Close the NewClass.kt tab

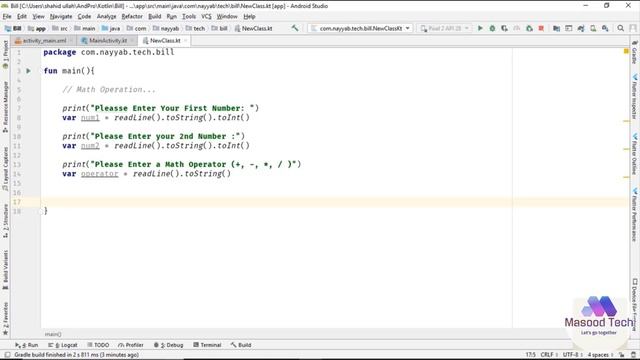pyautogui.click(x=185, y=40)
